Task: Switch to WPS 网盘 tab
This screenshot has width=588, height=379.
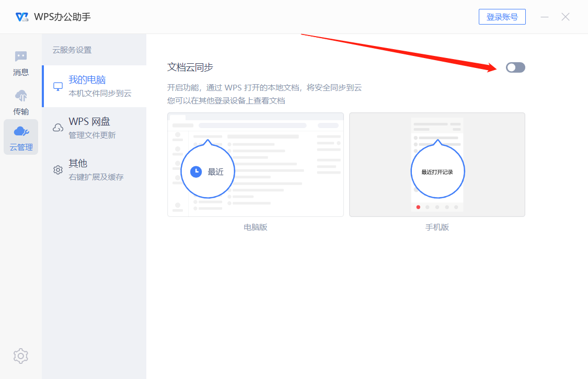Action: [95, 128]
